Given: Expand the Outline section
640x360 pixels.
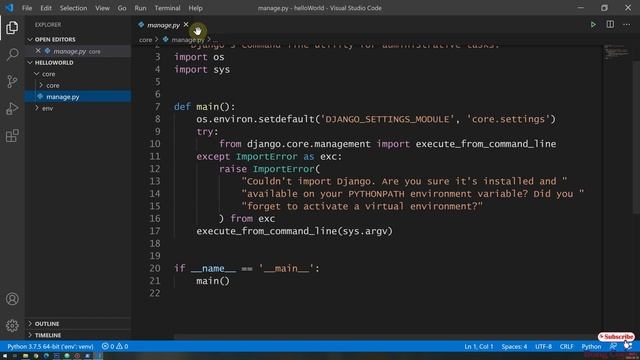Looking at the screenshot, I should (x=78, y=324).
